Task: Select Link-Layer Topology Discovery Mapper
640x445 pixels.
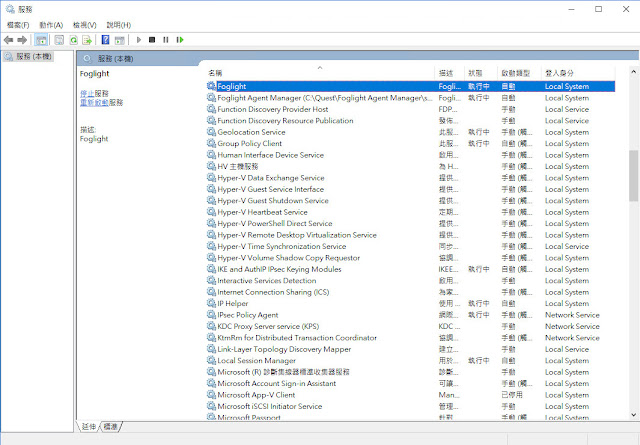Action: 410,349
